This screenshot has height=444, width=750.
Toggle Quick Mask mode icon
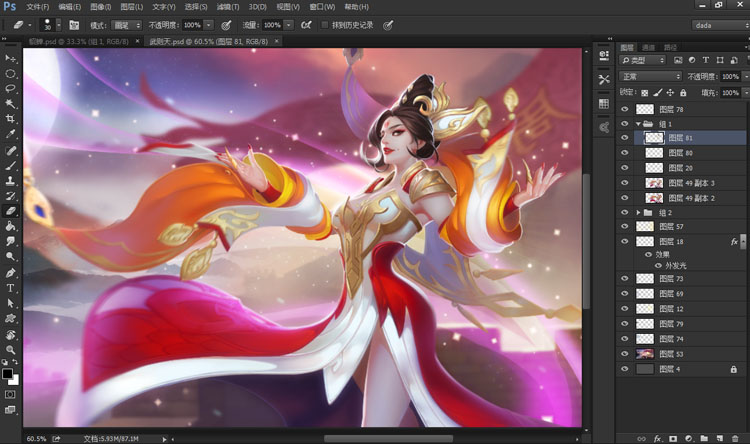[x=10, y=394]
